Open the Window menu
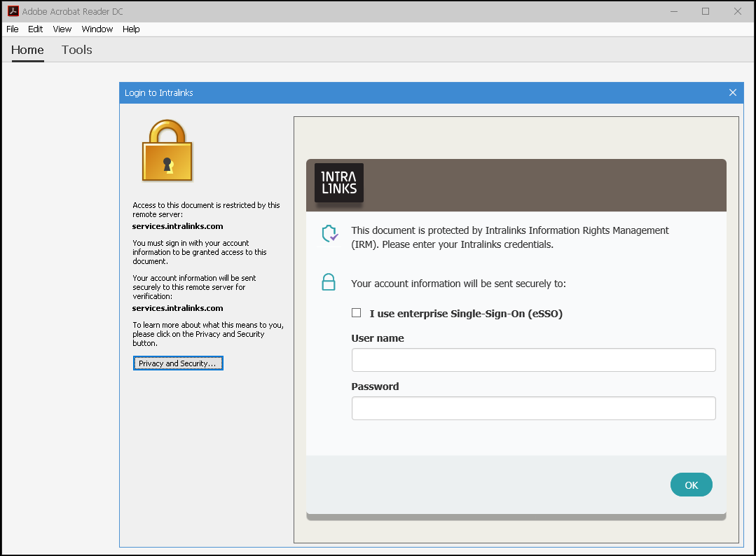The width and height of the screenshot is (756, 556). [97, 29]
